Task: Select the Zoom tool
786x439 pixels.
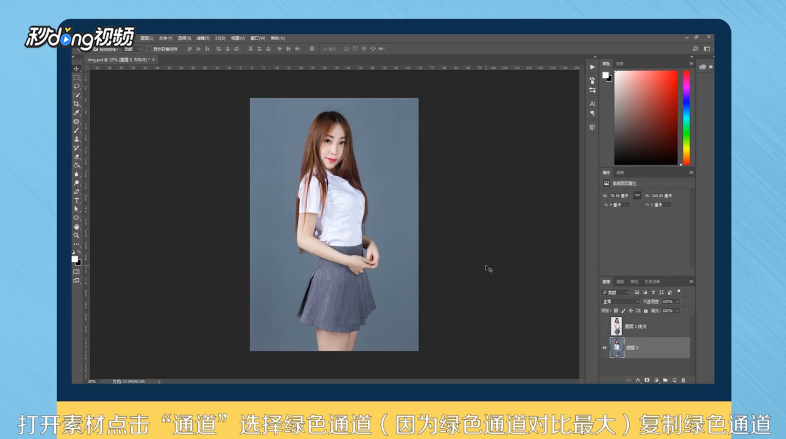Action: (x=77, y=235)
